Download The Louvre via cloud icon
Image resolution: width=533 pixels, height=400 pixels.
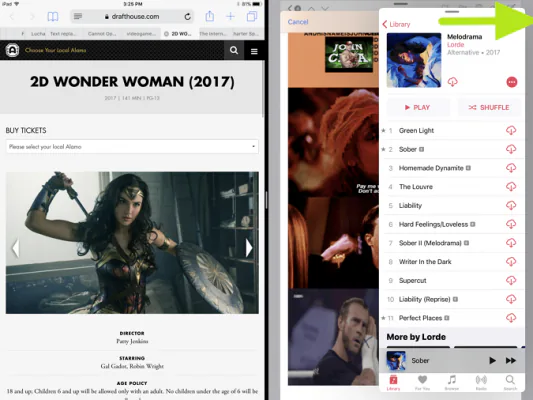point(511,186)
